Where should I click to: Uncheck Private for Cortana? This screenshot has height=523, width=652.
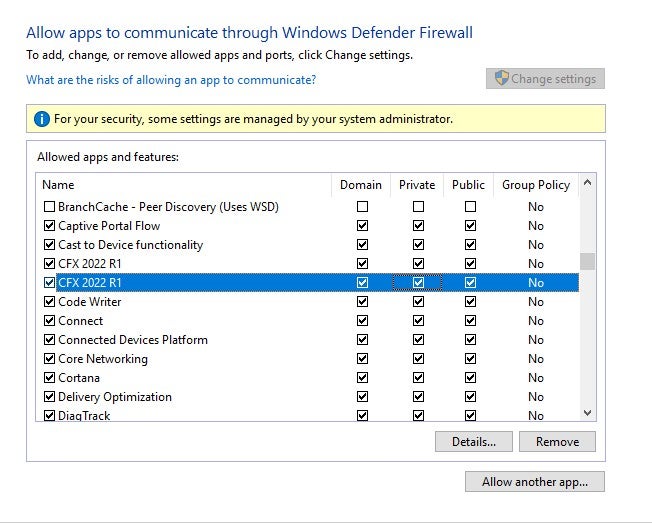[418, 377]
